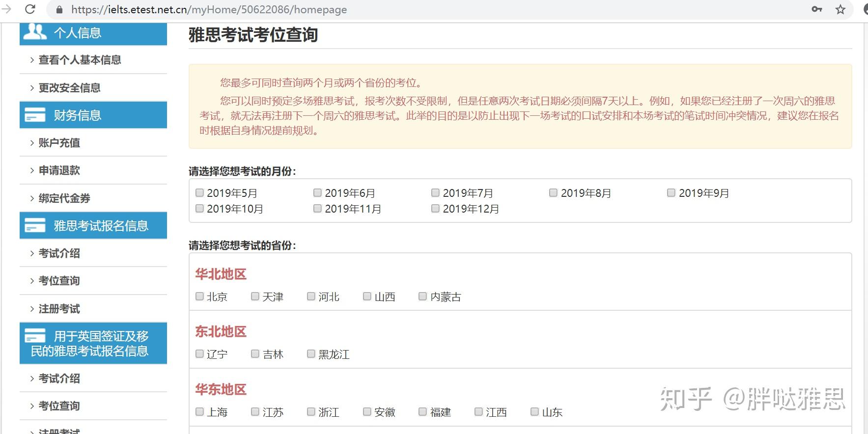
Task: Check the 2019年5月 month box
Action: (199, 193)
